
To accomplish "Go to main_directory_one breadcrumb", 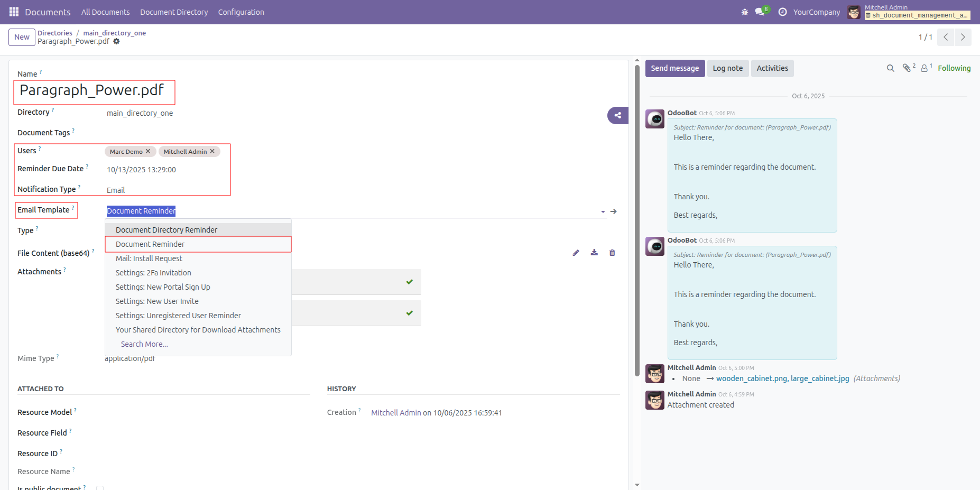I will (115, 33).
